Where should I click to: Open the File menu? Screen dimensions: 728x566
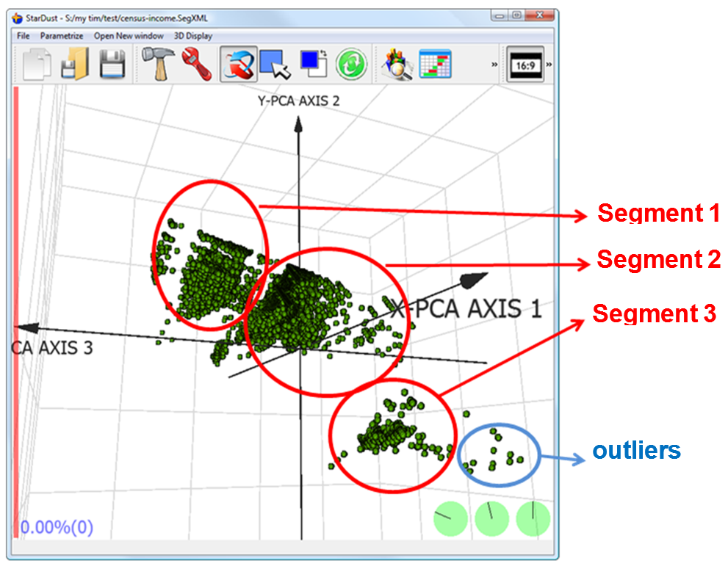point(24,36)
